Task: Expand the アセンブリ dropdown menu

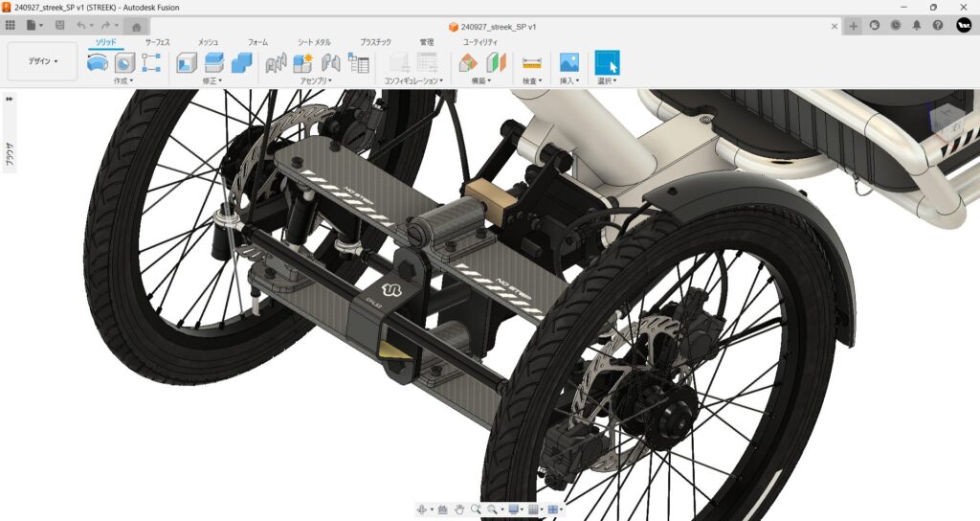Action: coord(316,80)
